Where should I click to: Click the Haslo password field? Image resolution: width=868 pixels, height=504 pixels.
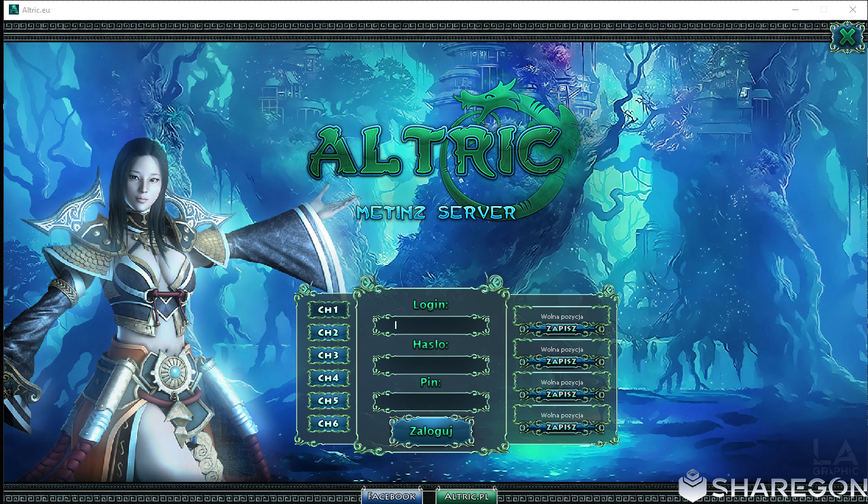pos(431,365)
